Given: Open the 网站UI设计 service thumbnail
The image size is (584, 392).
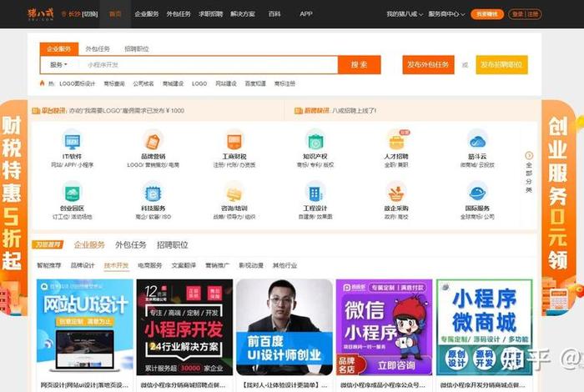Looking at the screenshot, I should (x=85, y=327).
